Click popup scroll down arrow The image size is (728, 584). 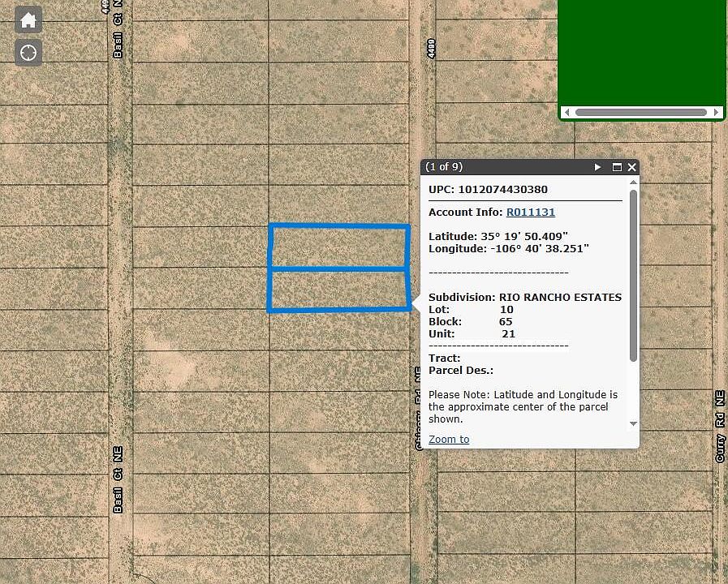pyautogui.click(x=633, y=423)
